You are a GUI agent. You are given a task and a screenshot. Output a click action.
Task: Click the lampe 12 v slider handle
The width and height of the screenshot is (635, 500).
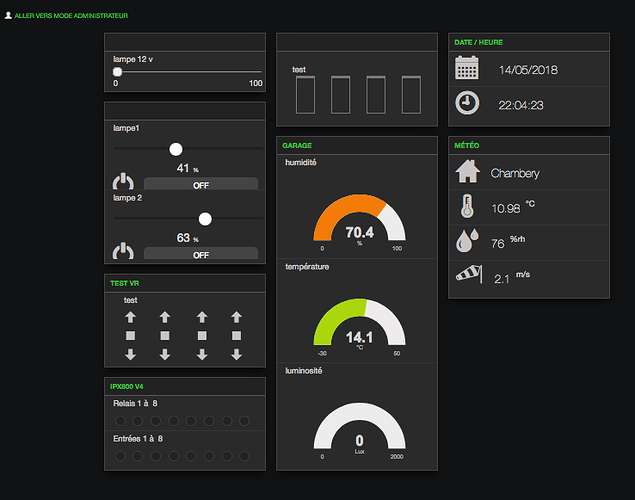[x=117, y=71]
